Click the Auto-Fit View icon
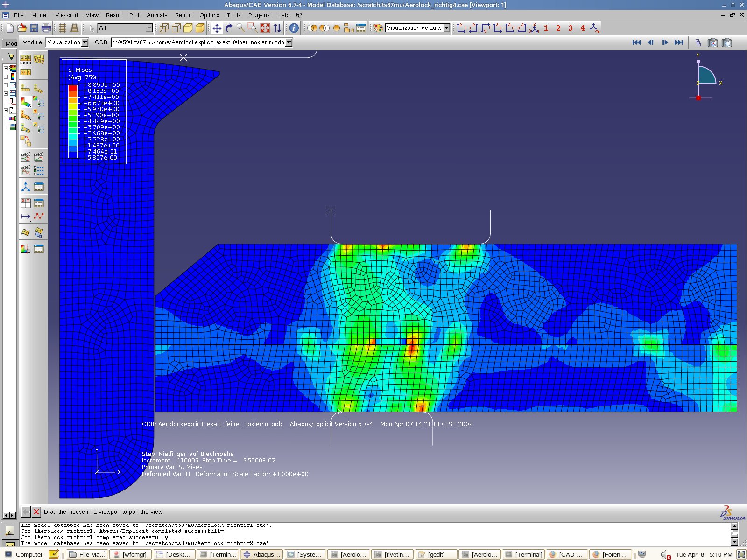 point(265,28)
